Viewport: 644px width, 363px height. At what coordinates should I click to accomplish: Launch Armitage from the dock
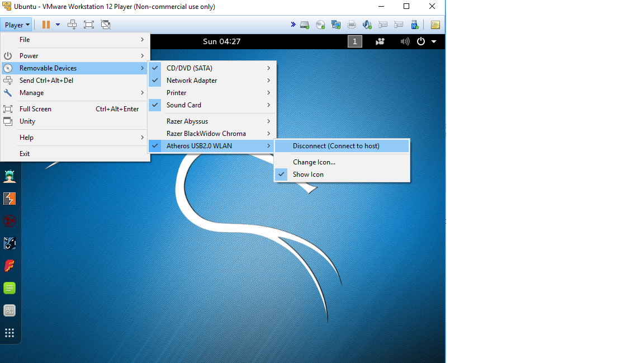(x=10, y=176)
